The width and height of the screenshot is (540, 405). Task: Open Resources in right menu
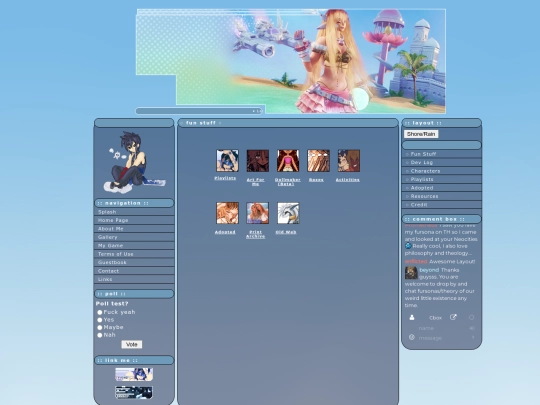pos(442,196)
